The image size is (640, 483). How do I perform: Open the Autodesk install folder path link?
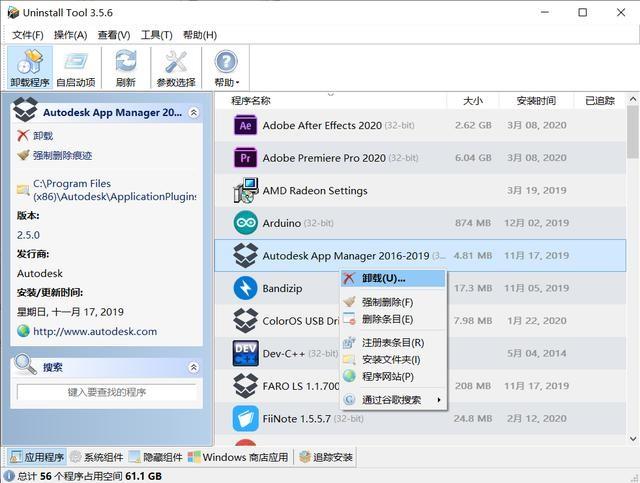114,190
